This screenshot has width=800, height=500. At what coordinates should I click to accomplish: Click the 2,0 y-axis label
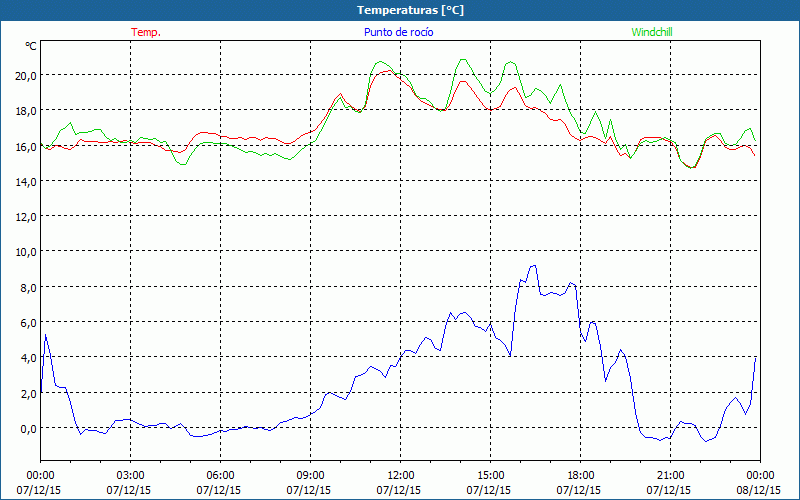[x=29, y=393]
